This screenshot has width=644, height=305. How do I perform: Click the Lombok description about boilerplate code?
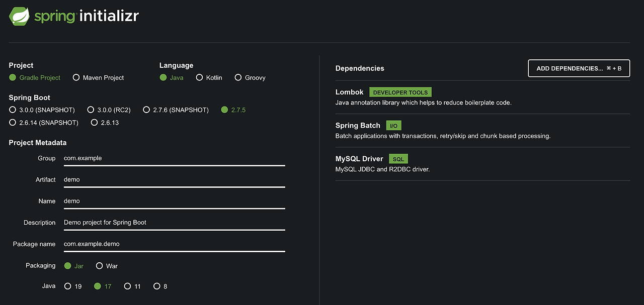point(423,103)
